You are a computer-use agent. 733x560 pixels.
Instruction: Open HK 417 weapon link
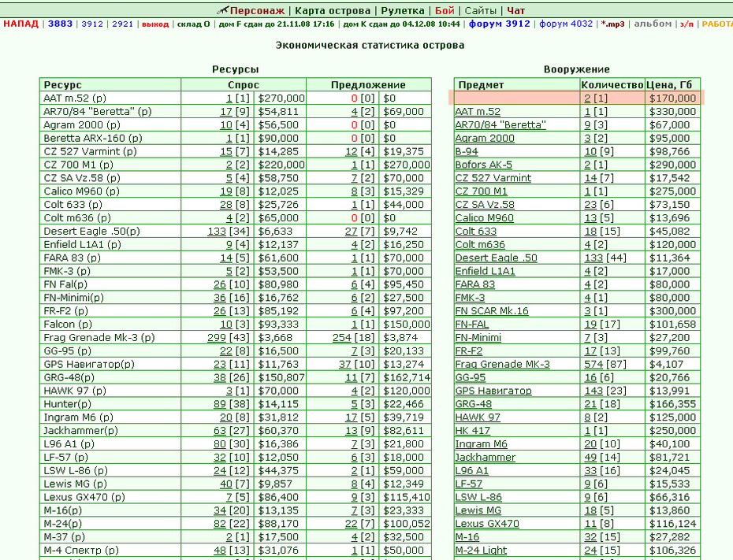point(473,431)
